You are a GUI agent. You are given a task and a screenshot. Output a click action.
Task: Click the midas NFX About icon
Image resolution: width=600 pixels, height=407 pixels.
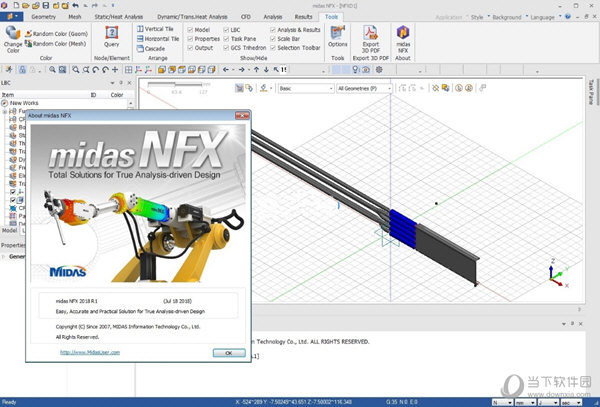click(x=404, y=37)
